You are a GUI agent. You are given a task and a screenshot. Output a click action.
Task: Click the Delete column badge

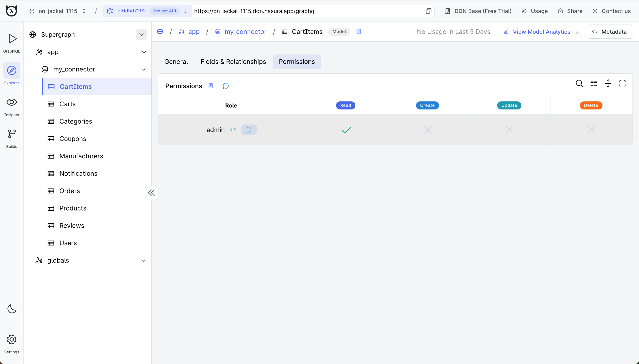click(x=591, y=105)
